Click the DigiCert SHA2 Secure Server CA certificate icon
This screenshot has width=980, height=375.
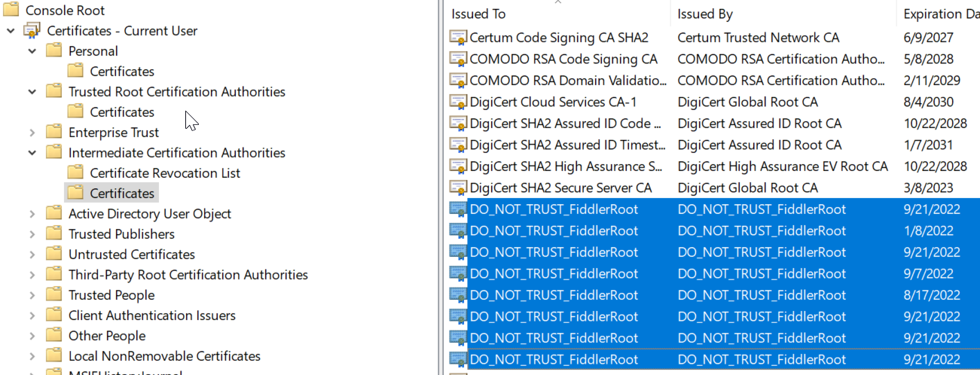pos(458,187)
